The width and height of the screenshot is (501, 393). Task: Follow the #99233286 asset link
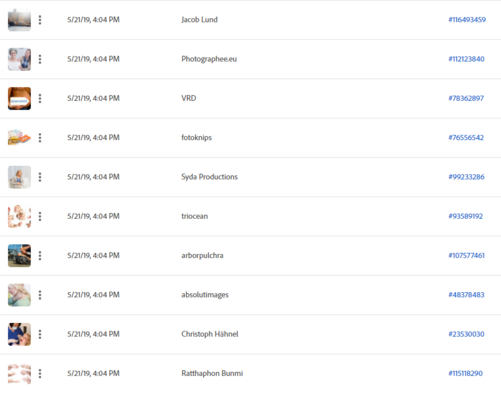tap(466, 177)
